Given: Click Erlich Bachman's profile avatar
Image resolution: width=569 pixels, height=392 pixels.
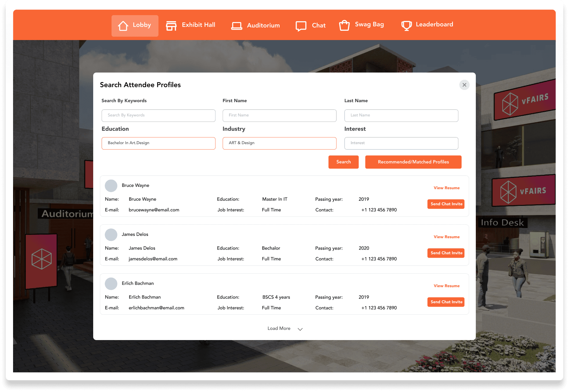Looking at the screenshot, I should 111,284.
